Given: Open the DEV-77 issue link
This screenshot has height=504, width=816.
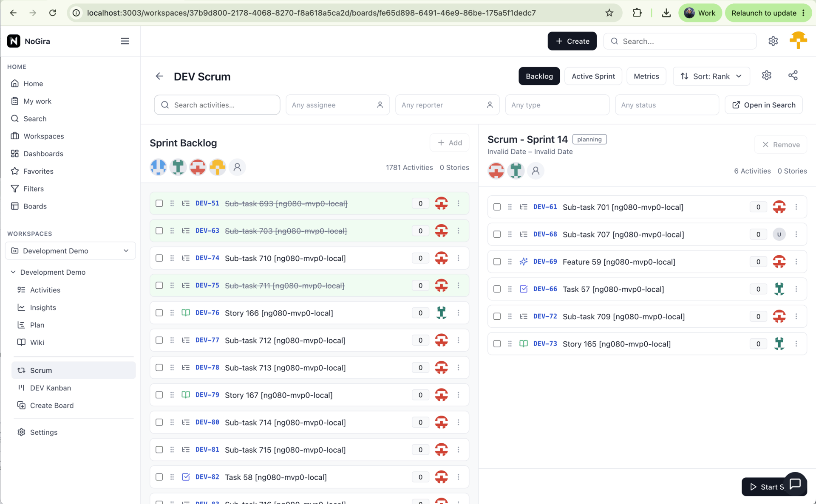Looking at the screenshot, I should pos(207,340).
